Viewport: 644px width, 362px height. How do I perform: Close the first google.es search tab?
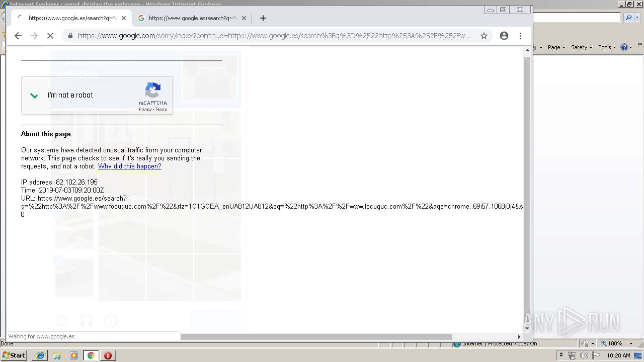click(x=123, y=18)
